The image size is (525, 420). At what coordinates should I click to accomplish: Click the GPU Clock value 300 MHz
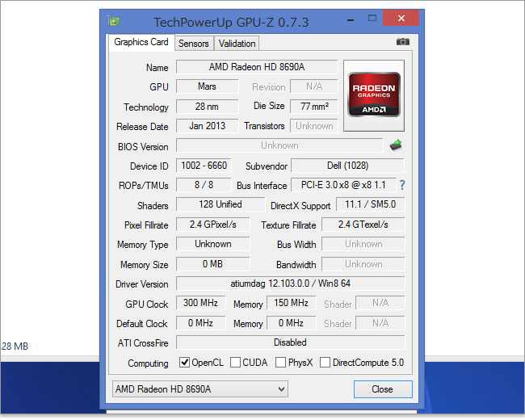[200, 303]
